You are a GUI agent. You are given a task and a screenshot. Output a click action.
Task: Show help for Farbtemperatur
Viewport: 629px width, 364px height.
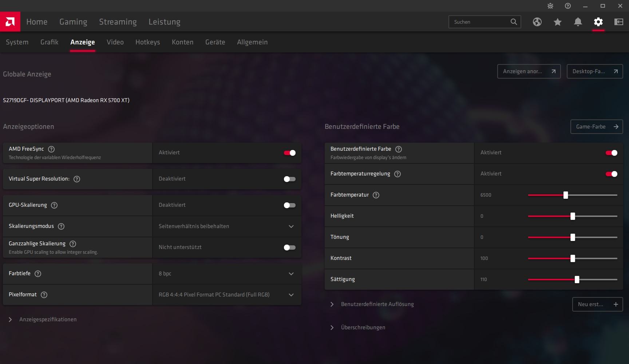coord(376,195)
